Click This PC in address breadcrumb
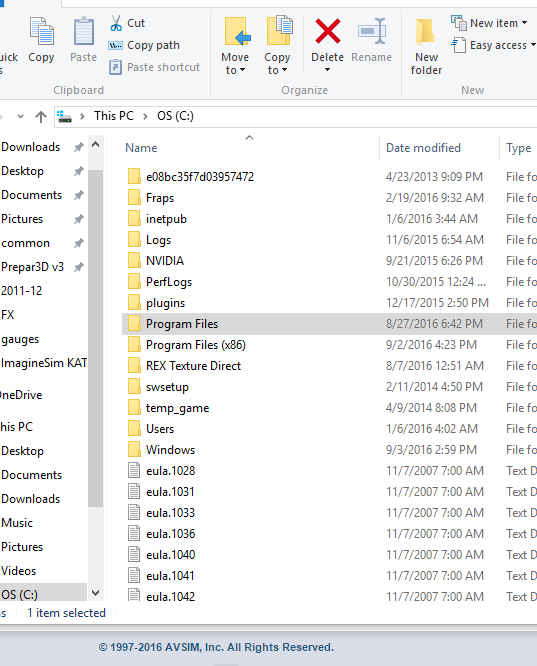537x666 pixels. tap(114, 116)
